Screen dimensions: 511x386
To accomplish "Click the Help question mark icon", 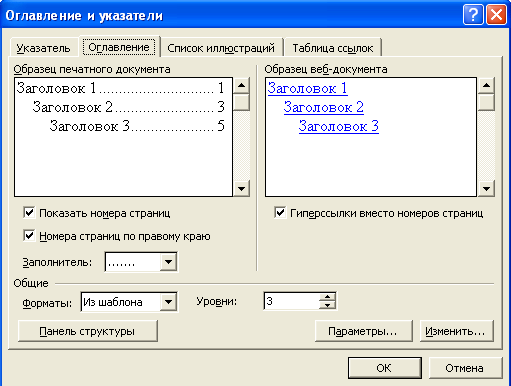I will [473, 15].
